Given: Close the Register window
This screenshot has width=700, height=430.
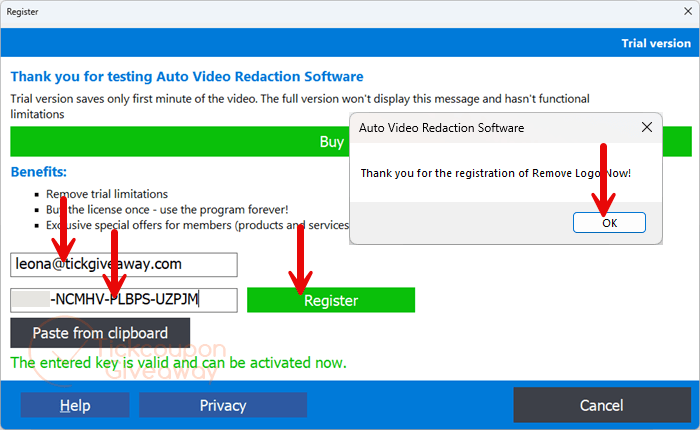Looking at the screenshot, I should (688, 11).
